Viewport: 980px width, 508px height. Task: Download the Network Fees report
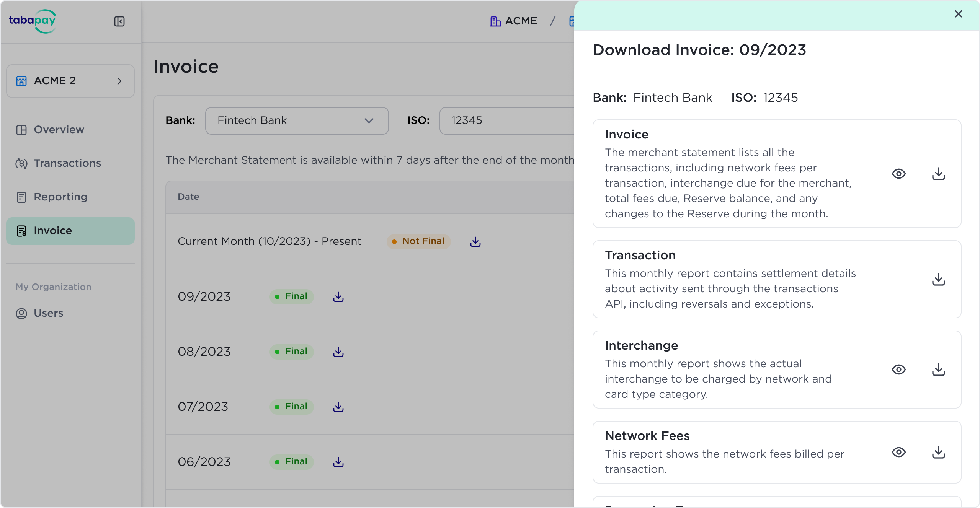click(938, 452)
